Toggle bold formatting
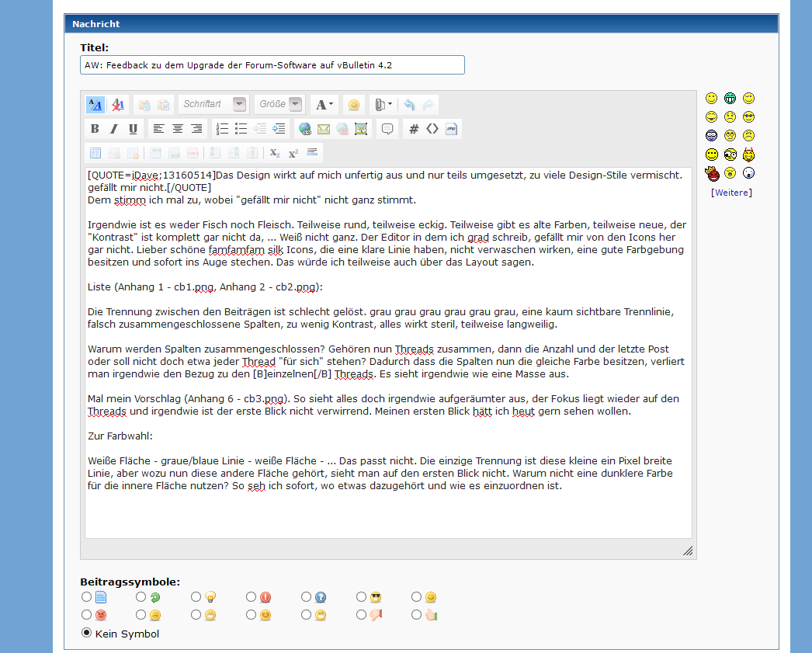 tap(95, 129)
